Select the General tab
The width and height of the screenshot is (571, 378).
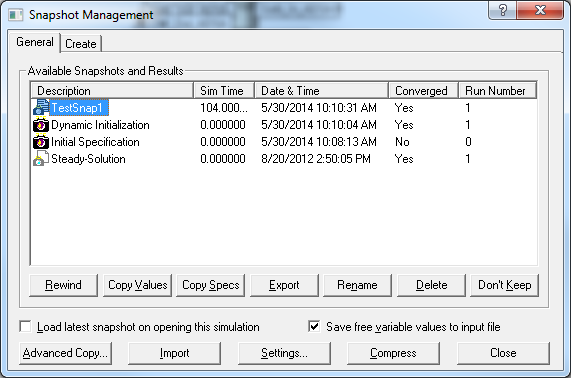(x=35, y=42)
